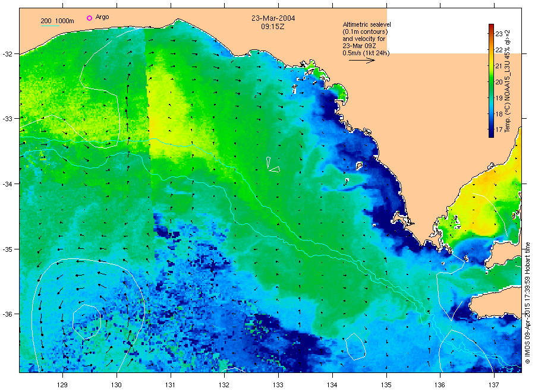This screenshot has width=535, height=392.
Task: Click the 'Argo' legend label
Action: 102,17
